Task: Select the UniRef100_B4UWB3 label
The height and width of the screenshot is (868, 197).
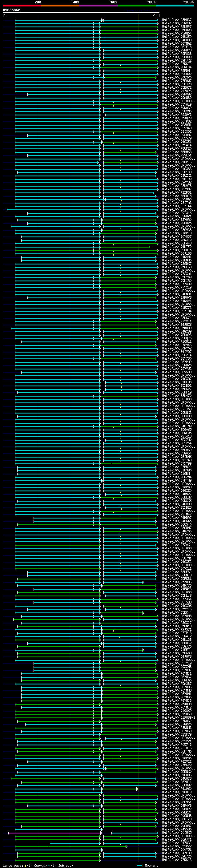Action: click(x=177, y=40)
